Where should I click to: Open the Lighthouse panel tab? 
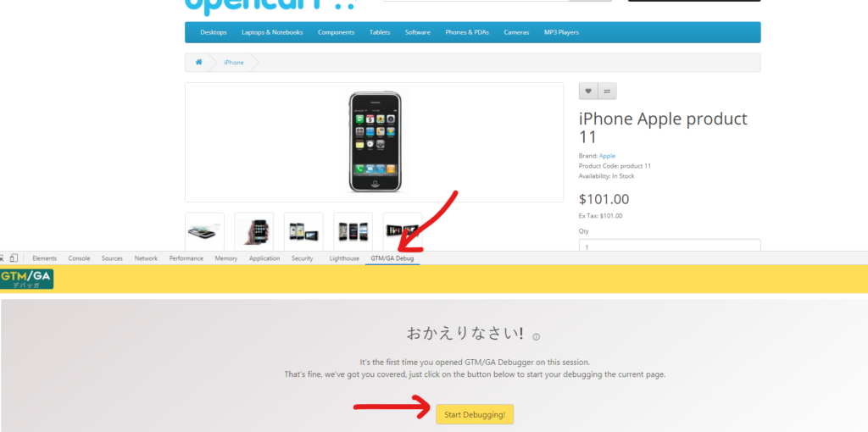pos(344,258)
